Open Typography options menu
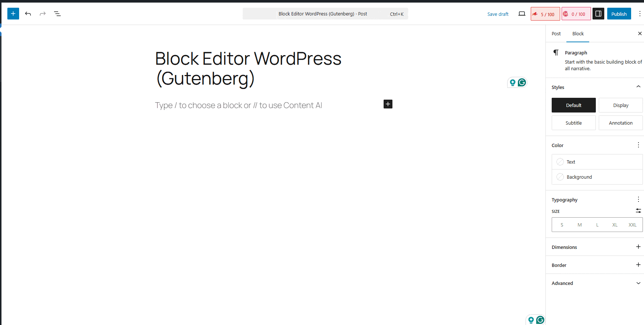Viewport: 644px width, 325px height. 638,199
